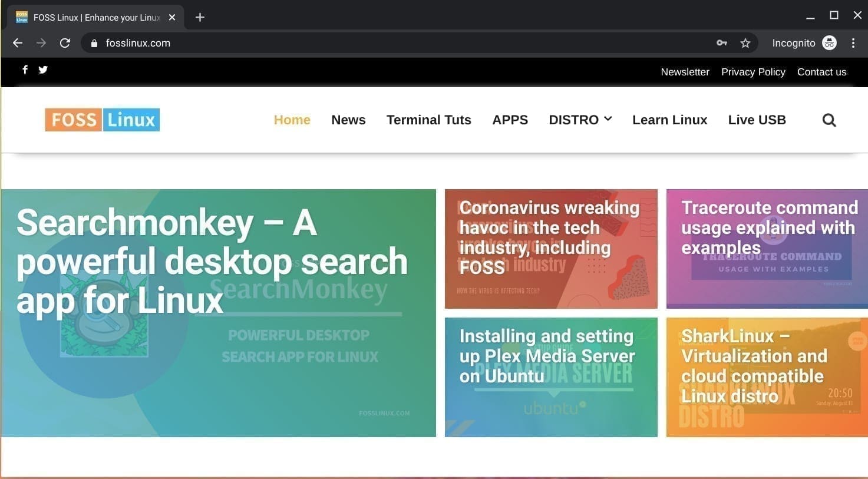Open Traceroute command usage article

click(767, 249)
